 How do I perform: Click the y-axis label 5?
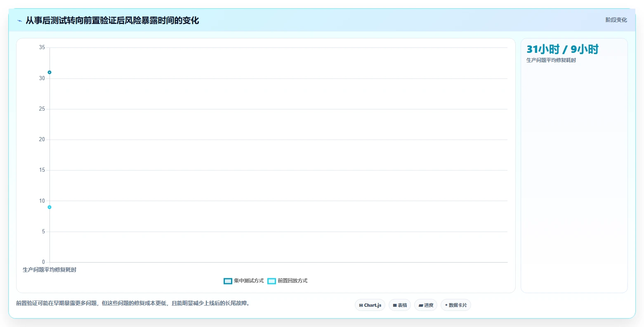click(43, 232)
